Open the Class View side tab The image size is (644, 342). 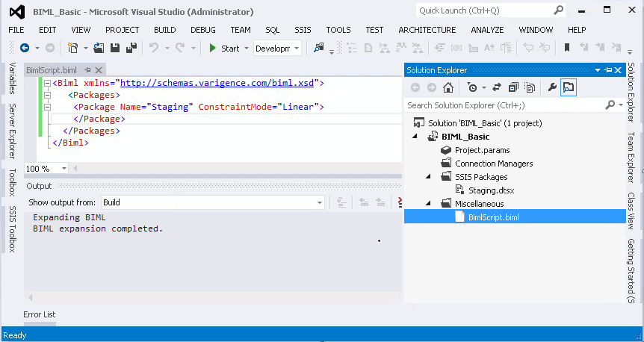click(x=631, y=211)
